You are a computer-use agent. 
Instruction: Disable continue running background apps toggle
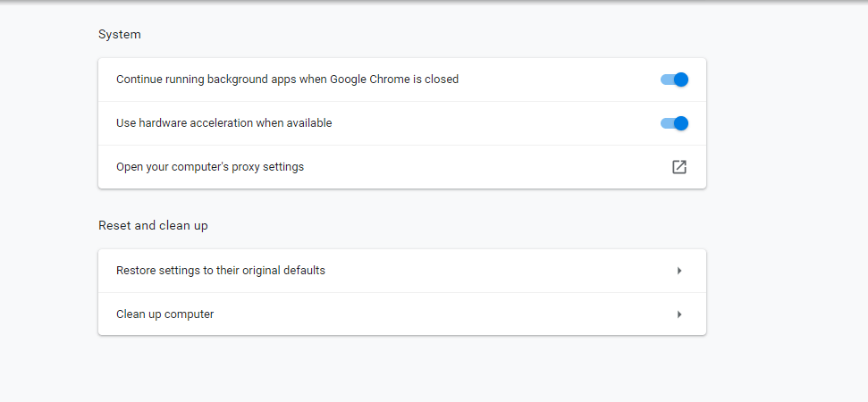674,80
